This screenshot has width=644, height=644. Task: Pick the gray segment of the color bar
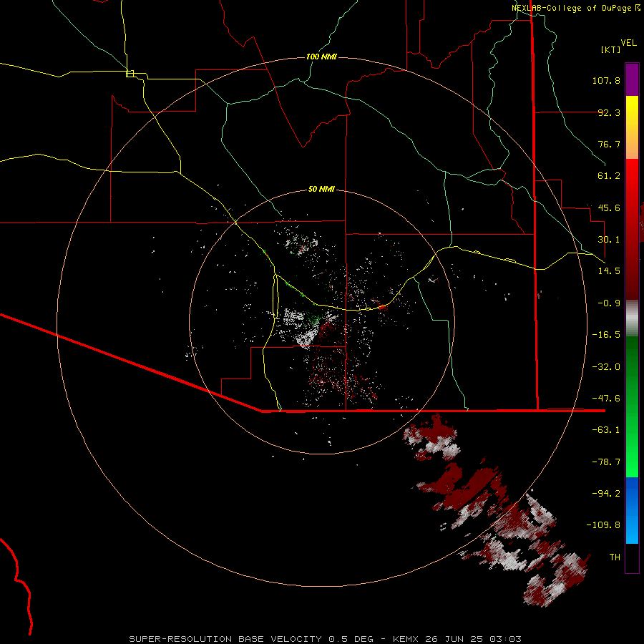pyautogui.click(x=632, y=318)
